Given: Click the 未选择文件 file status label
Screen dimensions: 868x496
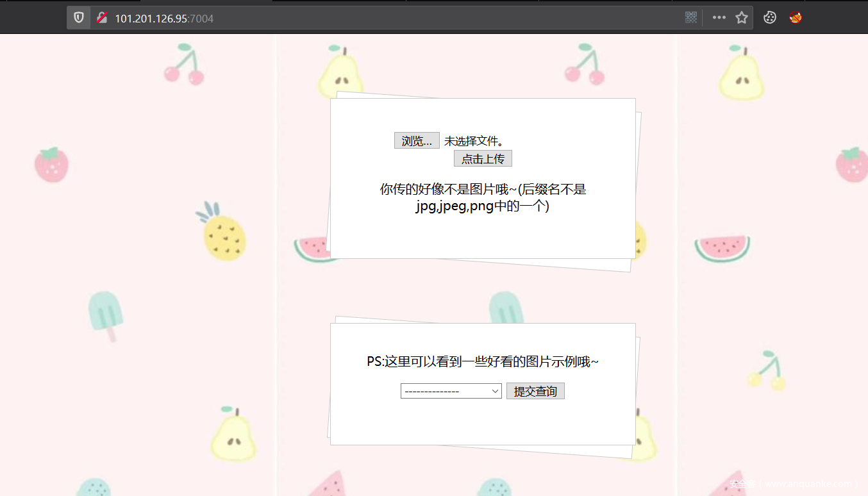Looking at the screenshot, I should tap(474, 141).
